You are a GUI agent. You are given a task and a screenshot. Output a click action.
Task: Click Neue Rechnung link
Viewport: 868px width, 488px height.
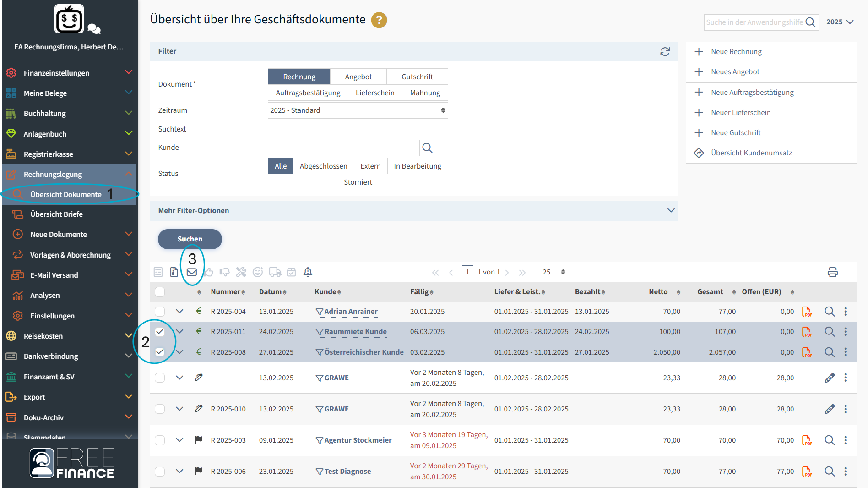[x=736, y=52]
